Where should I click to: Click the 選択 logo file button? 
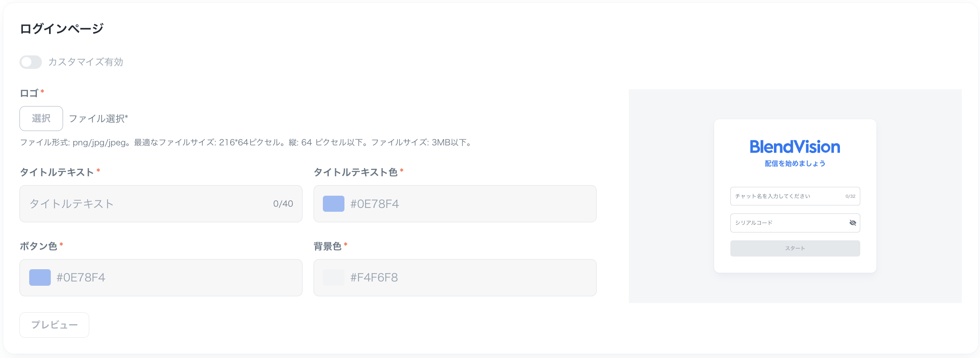(x=41, y=118)
